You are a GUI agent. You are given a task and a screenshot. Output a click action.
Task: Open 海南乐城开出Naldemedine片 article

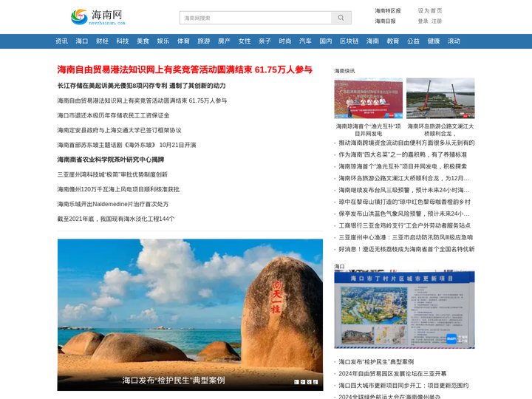pyautogui.click(x=112, y=204)
